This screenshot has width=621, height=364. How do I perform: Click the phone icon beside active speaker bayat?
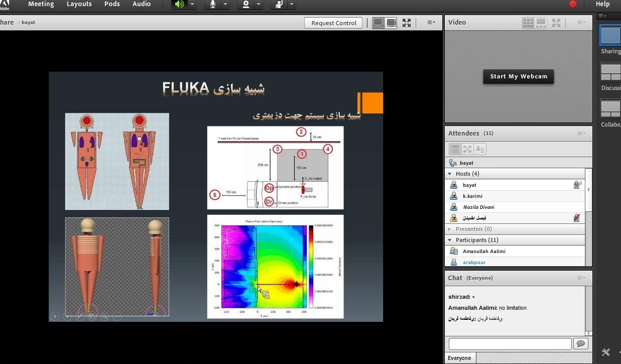(453, 163)
